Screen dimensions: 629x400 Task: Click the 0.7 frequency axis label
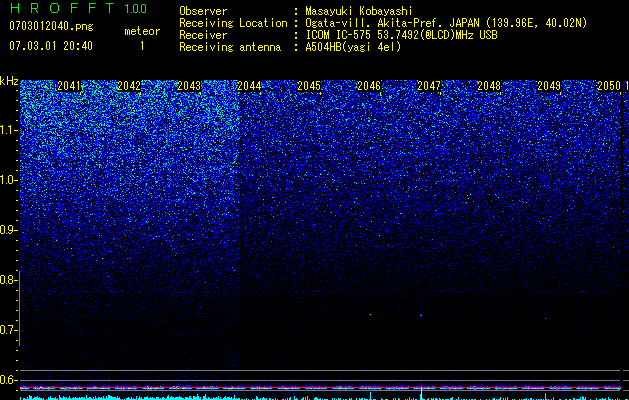(7, 330)
